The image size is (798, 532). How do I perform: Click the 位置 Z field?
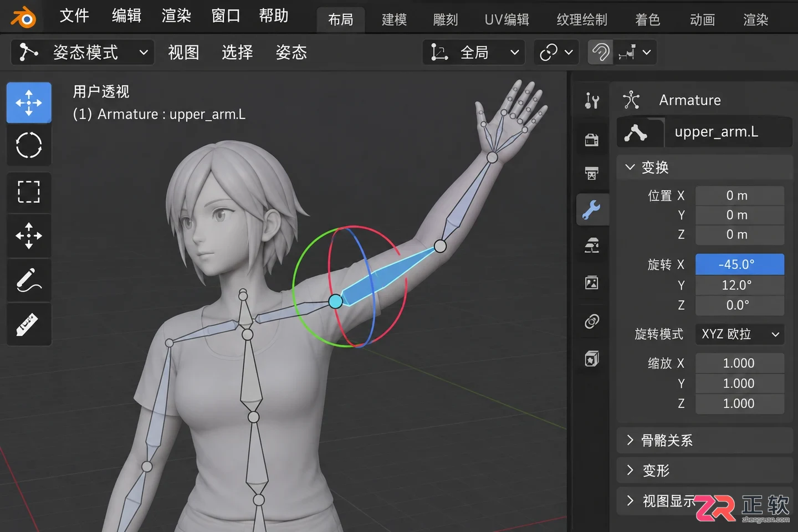tap(740, 234)
